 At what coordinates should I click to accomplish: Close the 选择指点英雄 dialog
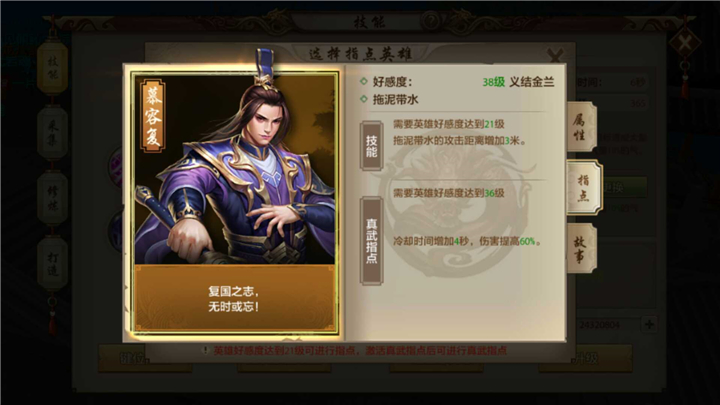556,56
